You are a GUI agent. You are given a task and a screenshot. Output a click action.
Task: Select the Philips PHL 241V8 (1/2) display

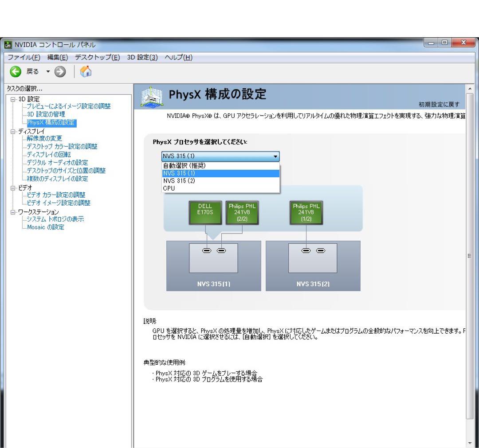tap(306, 212)
